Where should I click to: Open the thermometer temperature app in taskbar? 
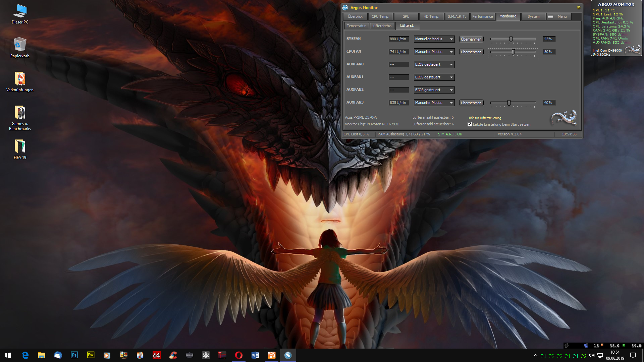pyautogui.click(x=140, y=355)
